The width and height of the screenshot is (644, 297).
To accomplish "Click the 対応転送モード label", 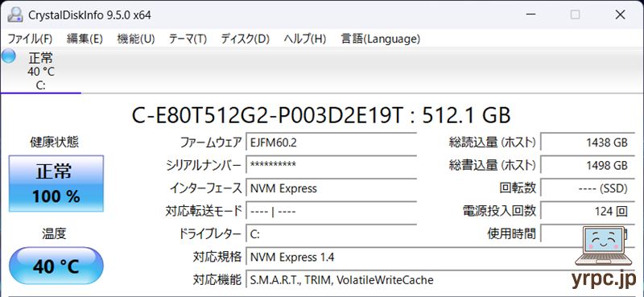I will point(204,211).
